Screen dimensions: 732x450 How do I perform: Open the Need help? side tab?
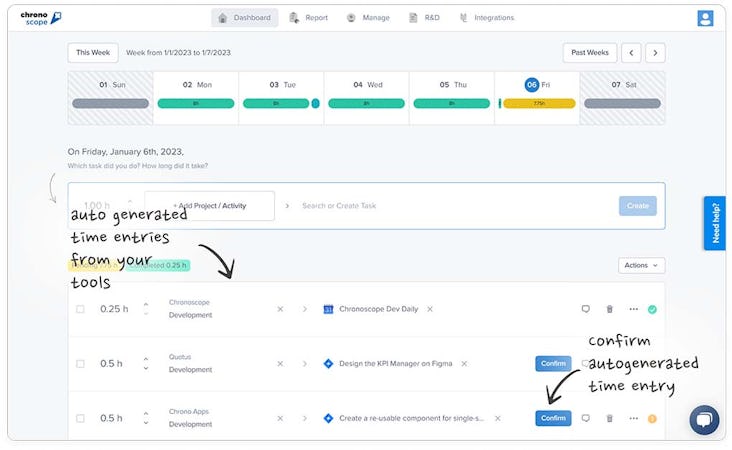point(715,223)
